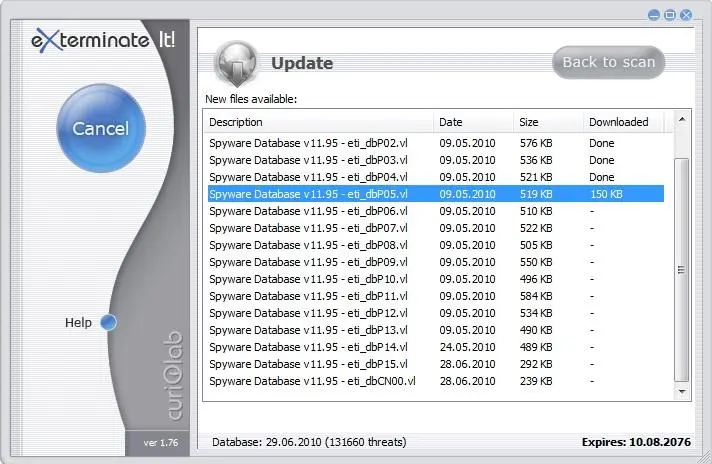Click the 292 KB size cell
Image resolution: width=712 pixels, height=464 pixels.
click(x=536, y=364)
